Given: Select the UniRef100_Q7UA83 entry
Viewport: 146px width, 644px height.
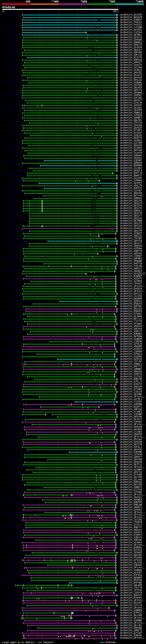Looking at the screenshot, I should (x=131, y=314).
